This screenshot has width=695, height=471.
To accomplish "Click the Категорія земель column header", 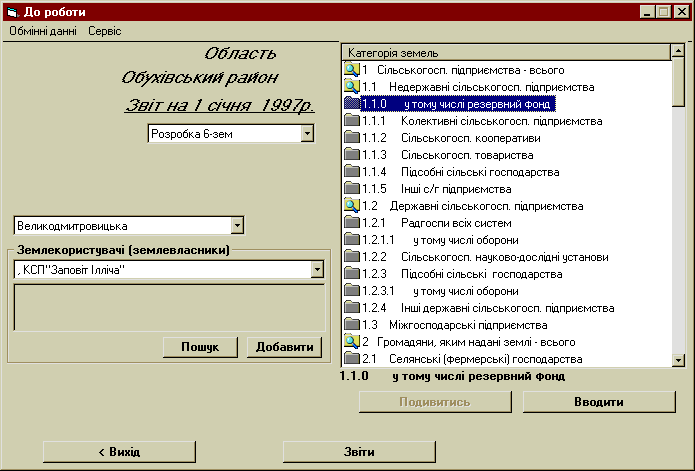I will tap(507, 53).
